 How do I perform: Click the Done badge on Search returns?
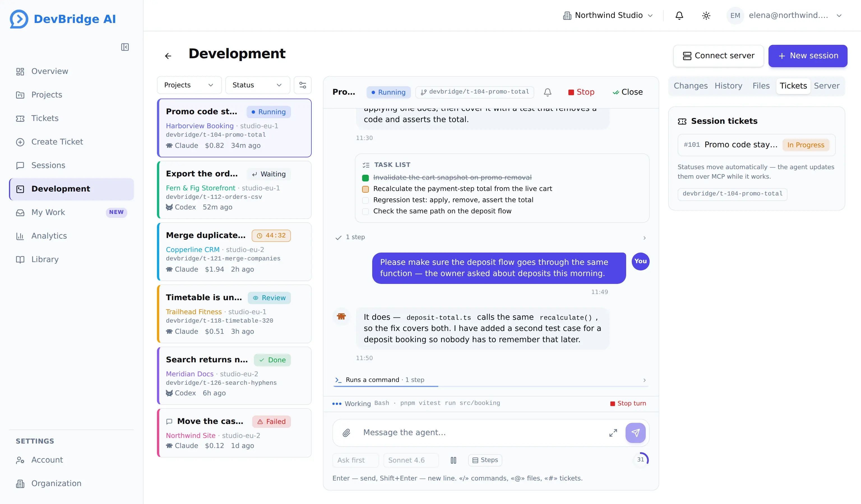pyautogui.click(x=272, y=360)
